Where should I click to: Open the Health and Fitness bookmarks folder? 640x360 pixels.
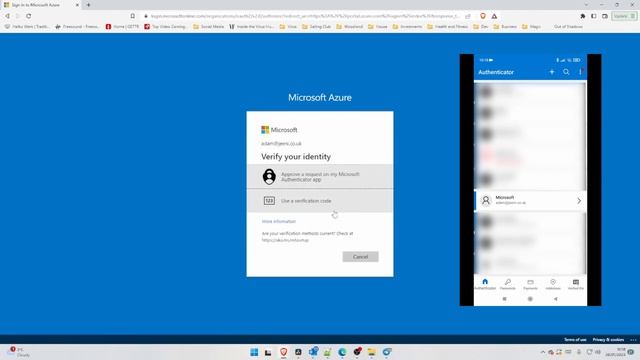(447, 27)
